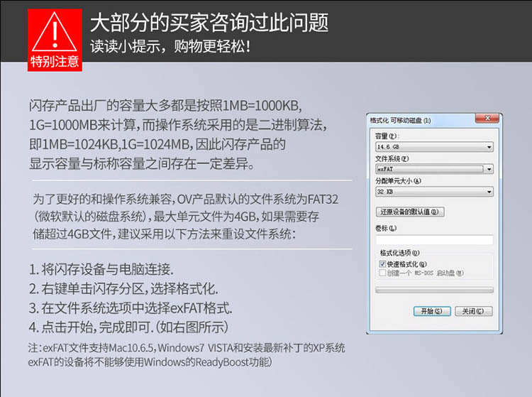Click into the 卷标 volume label field
Image resolution: width=532 pixels, height=397 pixels.
[433, 239]
